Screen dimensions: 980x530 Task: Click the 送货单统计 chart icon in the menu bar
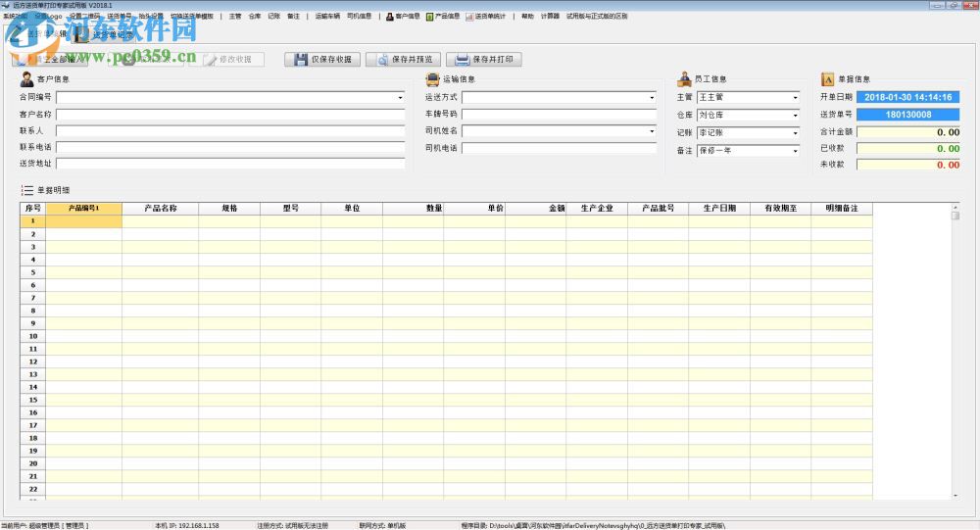(468, 17)
